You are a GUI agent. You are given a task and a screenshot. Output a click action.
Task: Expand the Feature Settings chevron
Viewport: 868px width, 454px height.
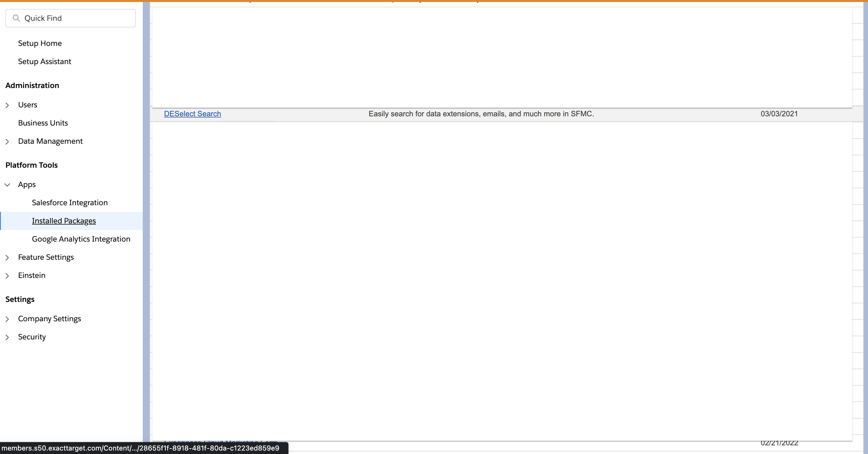(x=7, y=258)
